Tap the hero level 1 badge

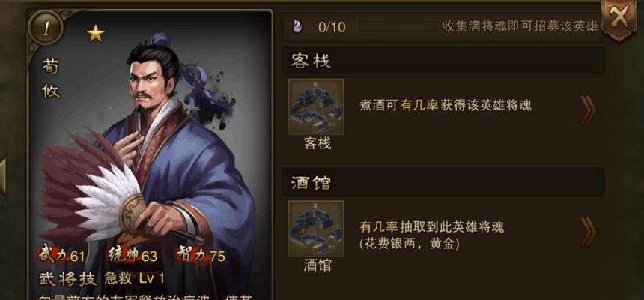click(46, 28)
